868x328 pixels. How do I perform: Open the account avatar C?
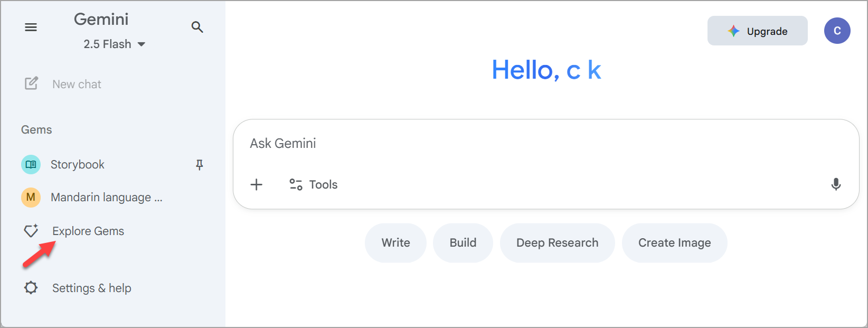click(837, 31)
